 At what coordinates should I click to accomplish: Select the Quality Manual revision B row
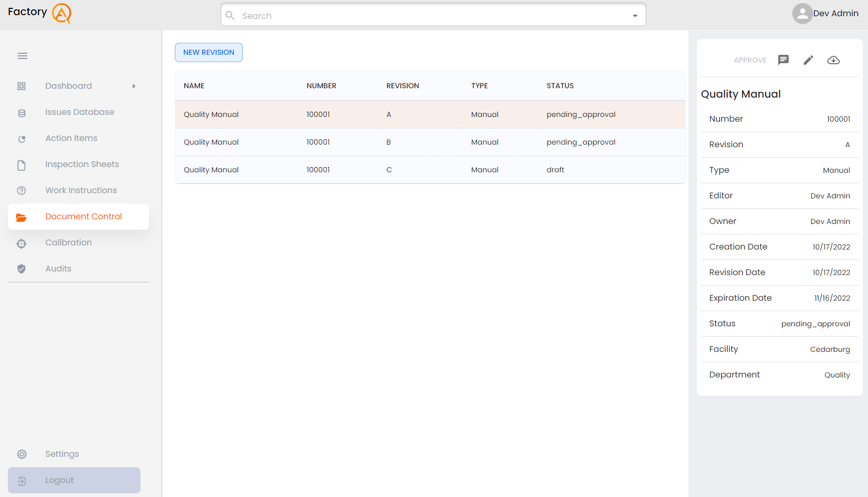click(430, 142)
